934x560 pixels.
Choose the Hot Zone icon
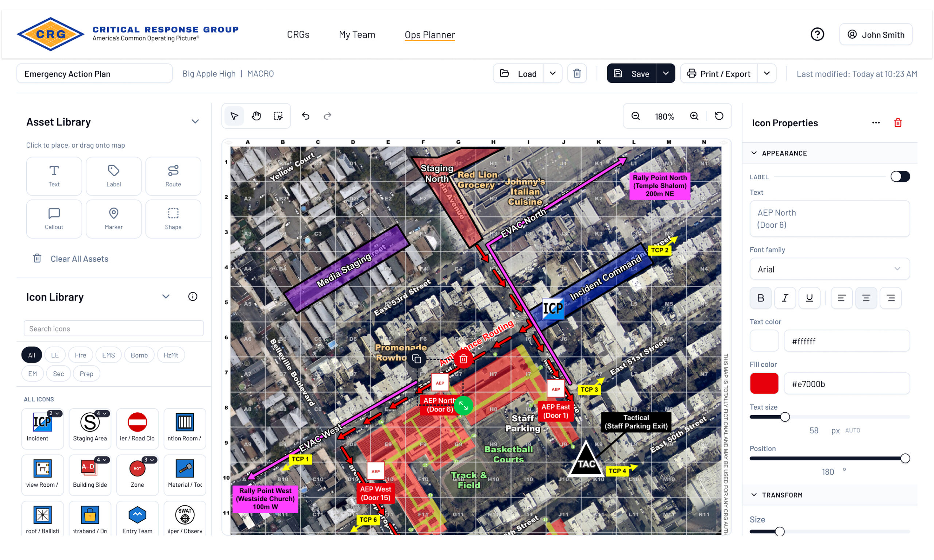point(138,475)
